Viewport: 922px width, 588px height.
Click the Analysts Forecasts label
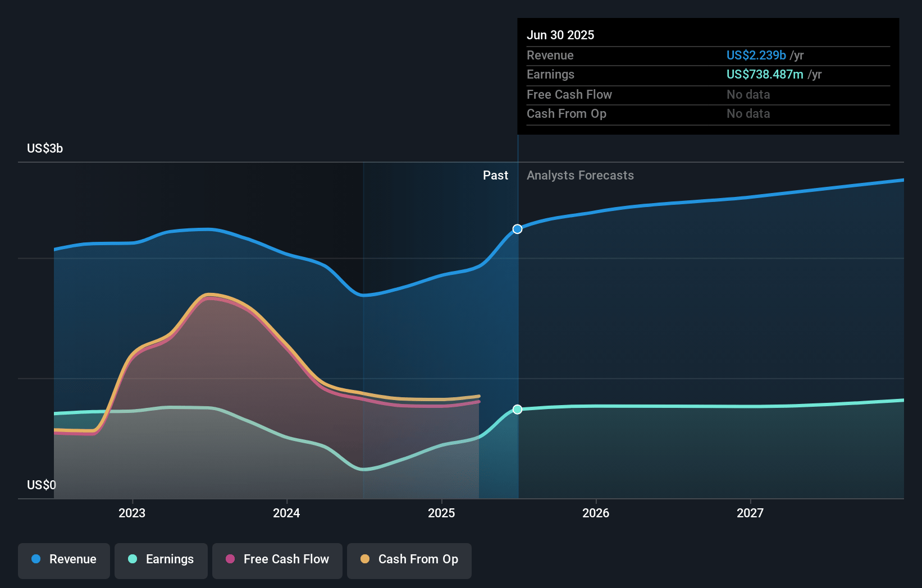point(580,175)
